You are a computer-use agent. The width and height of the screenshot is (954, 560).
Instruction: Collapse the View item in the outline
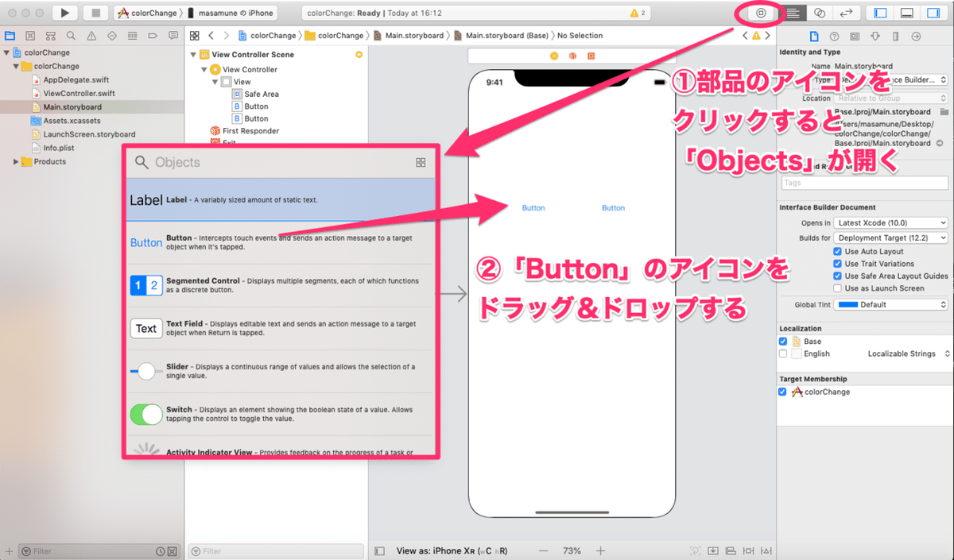215,82
